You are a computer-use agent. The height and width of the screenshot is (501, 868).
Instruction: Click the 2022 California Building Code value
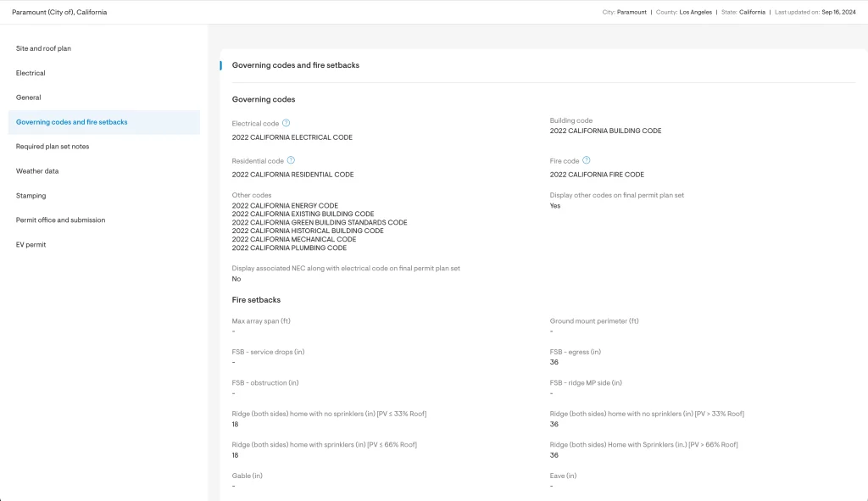tap(605, 131)
